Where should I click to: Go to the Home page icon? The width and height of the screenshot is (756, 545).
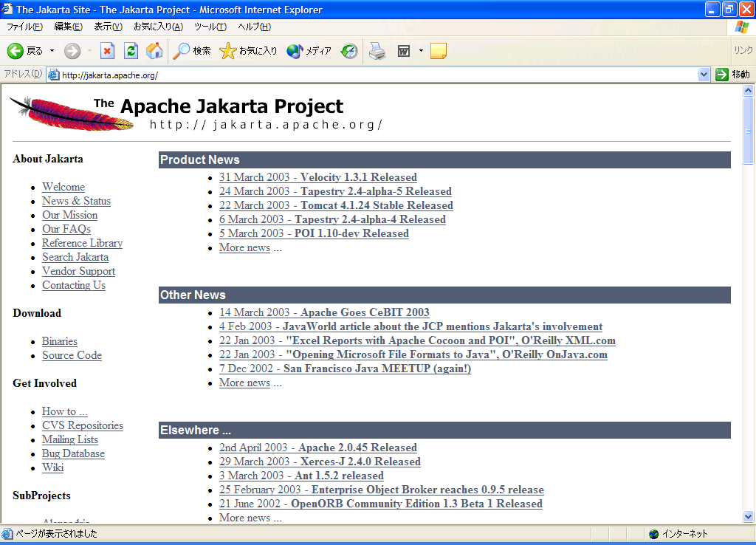[154, 51]
